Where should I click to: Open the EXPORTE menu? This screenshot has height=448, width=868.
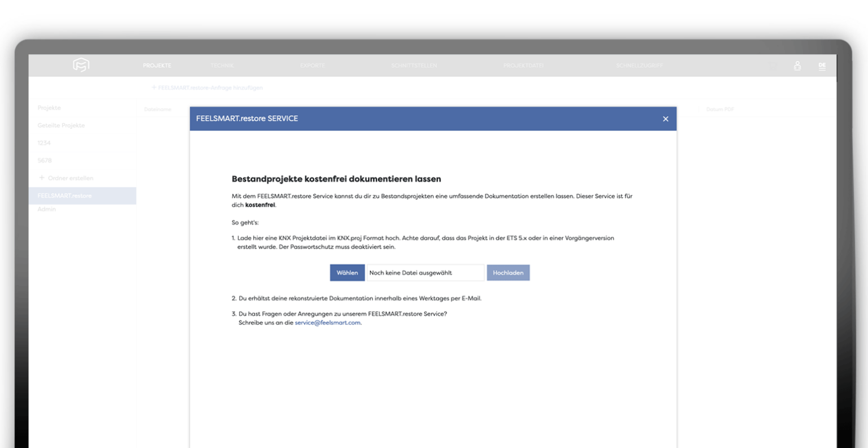(313, 66)
